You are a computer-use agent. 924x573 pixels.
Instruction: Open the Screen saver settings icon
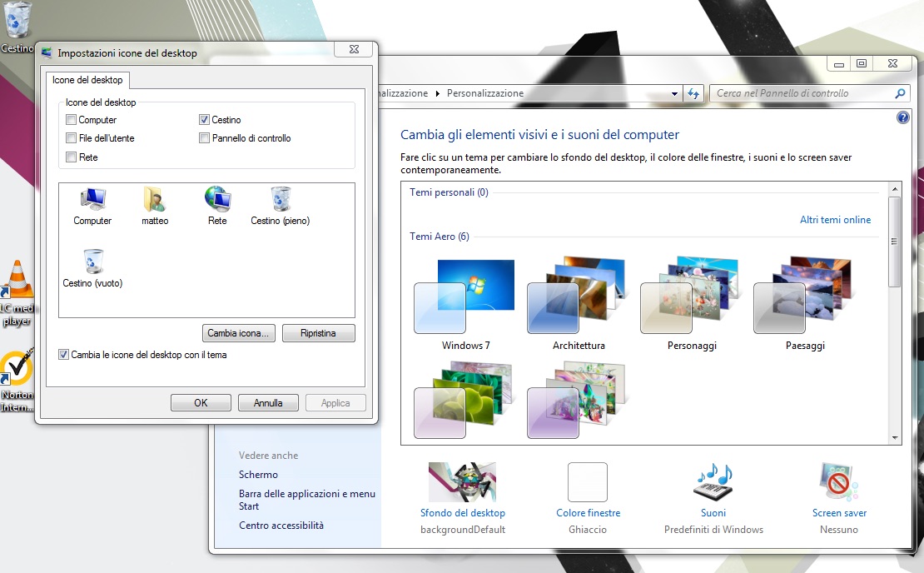coord(838,483)
